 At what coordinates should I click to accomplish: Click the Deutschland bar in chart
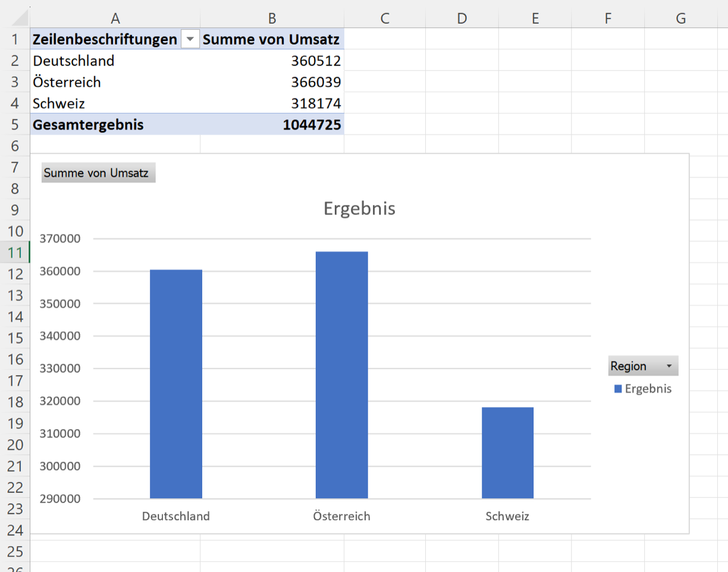click(176, 384)
